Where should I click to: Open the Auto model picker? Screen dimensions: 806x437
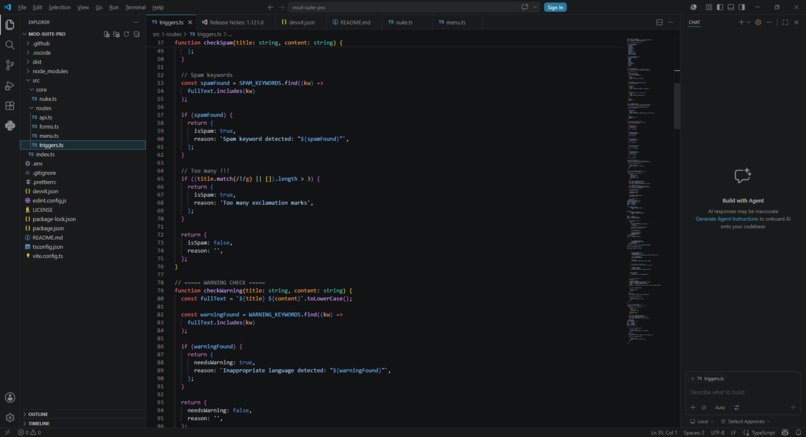720,408
